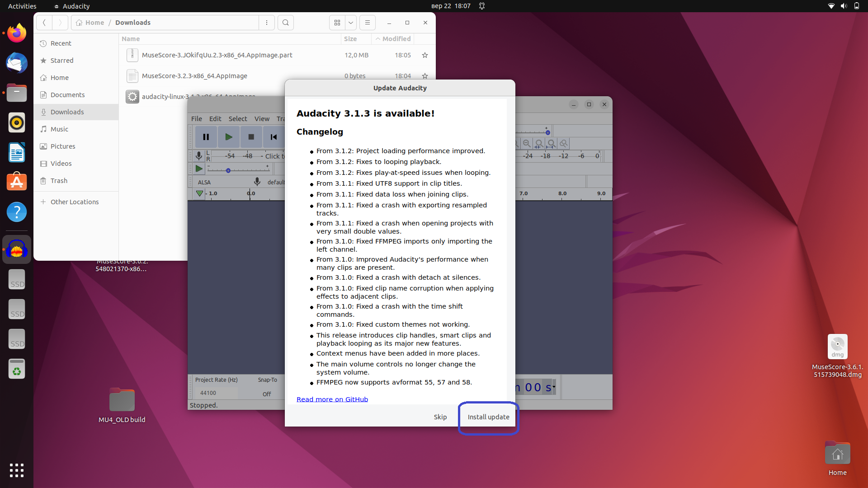
Task: Open the Select menu
Action: point(237,119)
